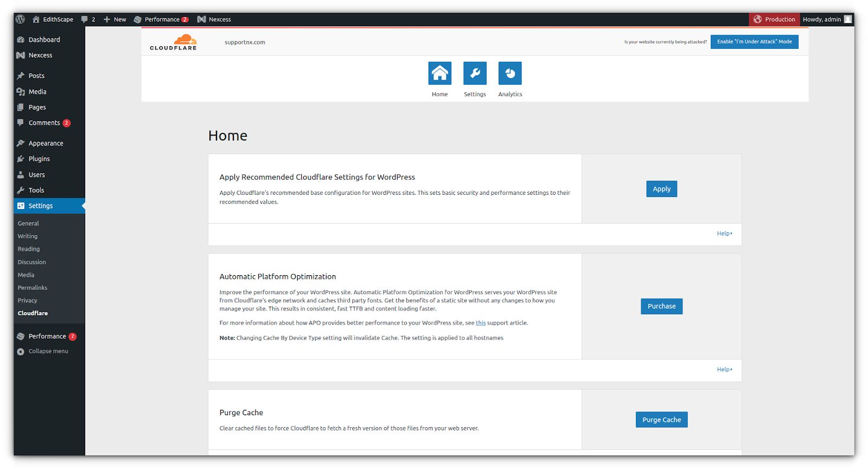The image size is (868, 470).
Task: Click Performance icon in sidebar
Action: [21, 336]
